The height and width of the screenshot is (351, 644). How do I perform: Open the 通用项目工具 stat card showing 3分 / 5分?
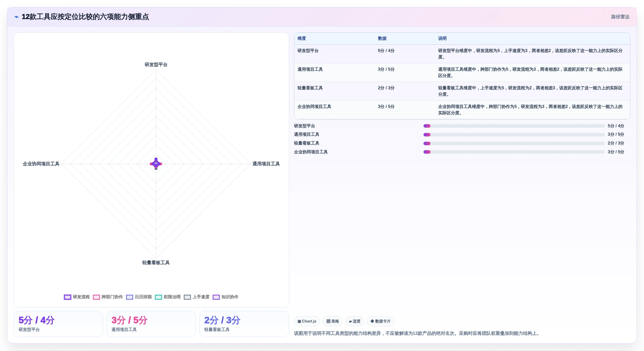pyautogui.click(x=151, y=324)
